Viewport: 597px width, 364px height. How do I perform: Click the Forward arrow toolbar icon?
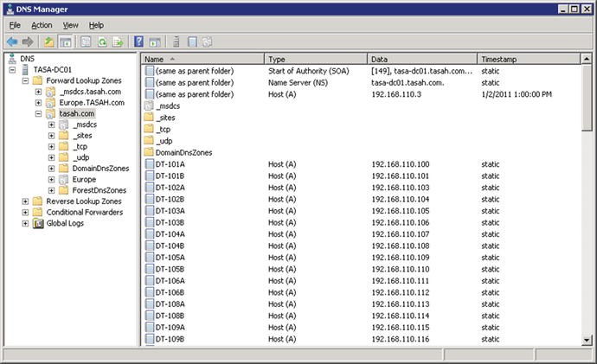tap(27, 42)
